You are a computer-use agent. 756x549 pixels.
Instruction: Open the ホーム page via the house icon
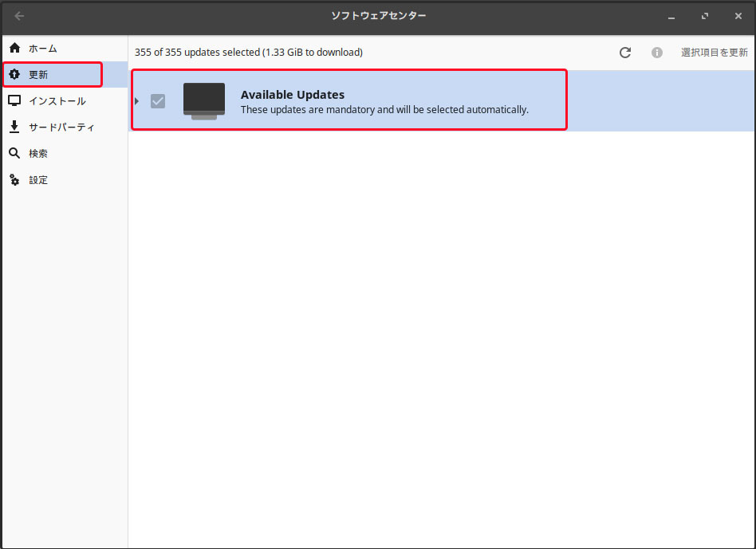click(14, 49)
